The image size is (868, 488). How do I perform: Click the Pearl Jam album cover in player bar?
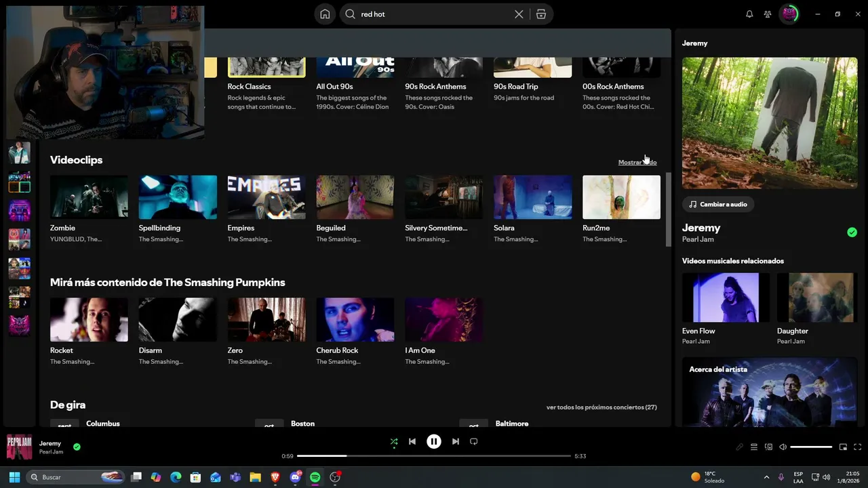tap(20, 447)
